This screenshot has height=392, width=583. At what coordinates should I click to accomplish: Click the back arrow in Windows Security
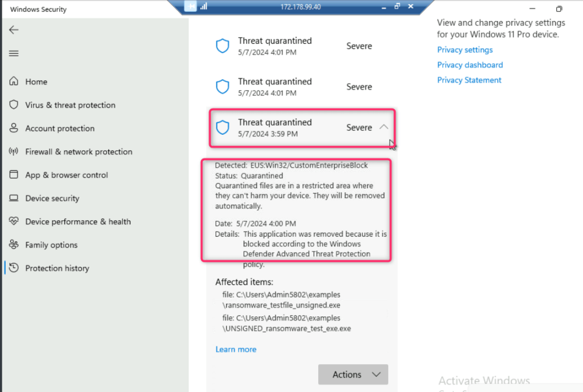tap(14, 30)
